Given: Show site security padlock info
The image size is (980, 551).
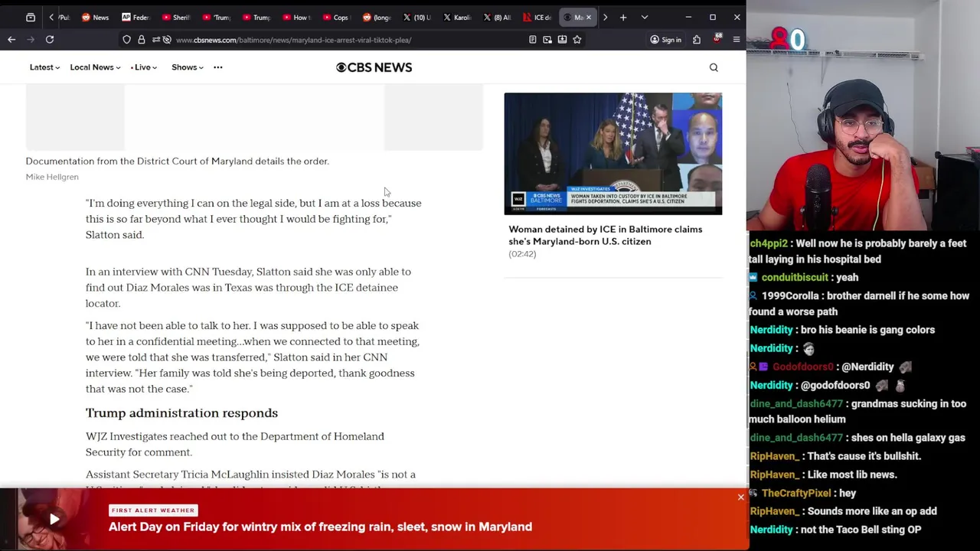Looking at the screenshot, I should (141, 40).
